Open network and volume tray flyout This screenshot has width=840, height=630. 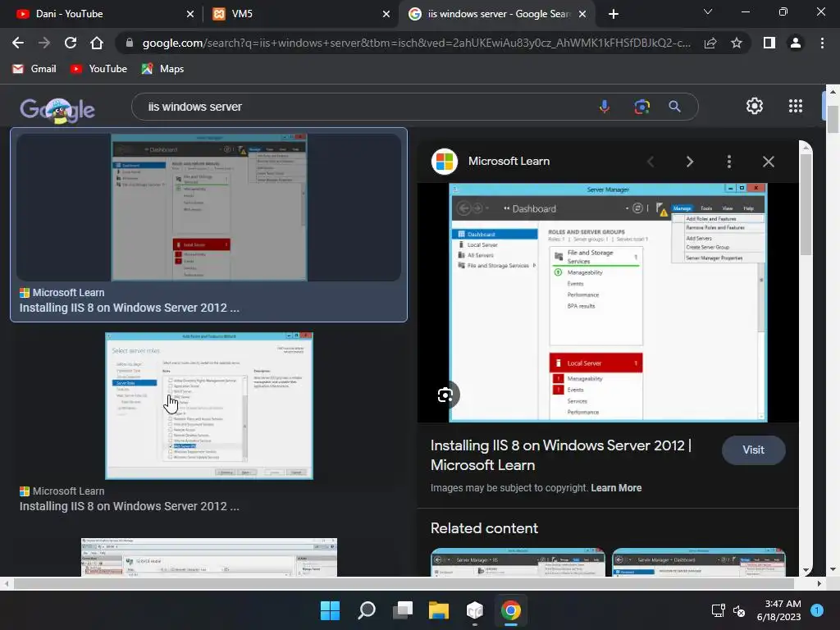728,610
